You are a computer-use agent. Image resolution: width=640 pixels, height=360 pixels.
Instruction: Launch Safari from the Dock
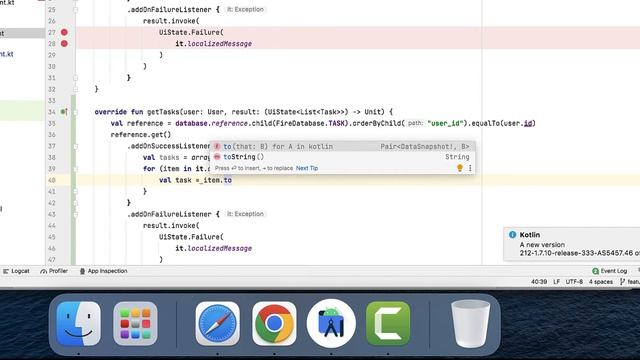tap(218, 324)
